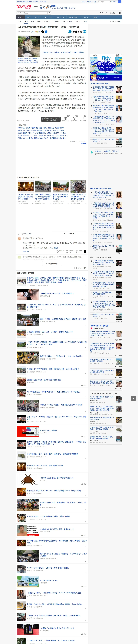This screenshot has width=138, height=644.
Task: Click 記事に関する報告 report icon link
Action: click(24, 121)
